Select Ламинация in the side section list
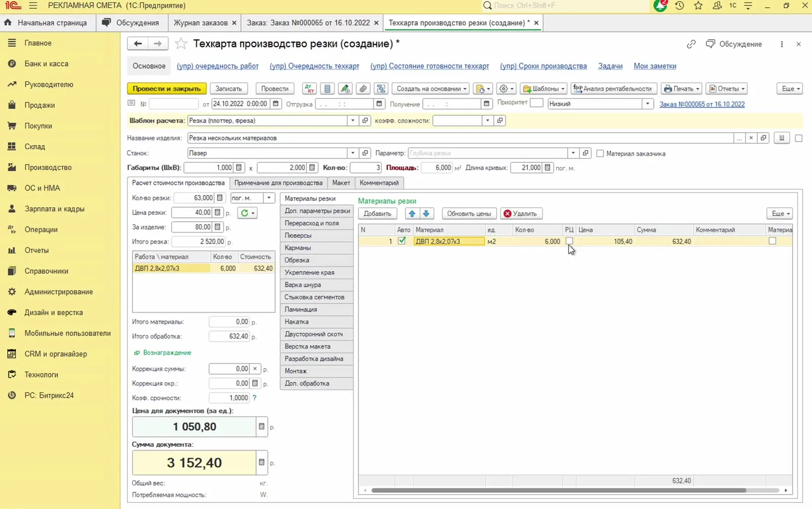This screenshot has width=812, height=509. (x=316, y=309)
